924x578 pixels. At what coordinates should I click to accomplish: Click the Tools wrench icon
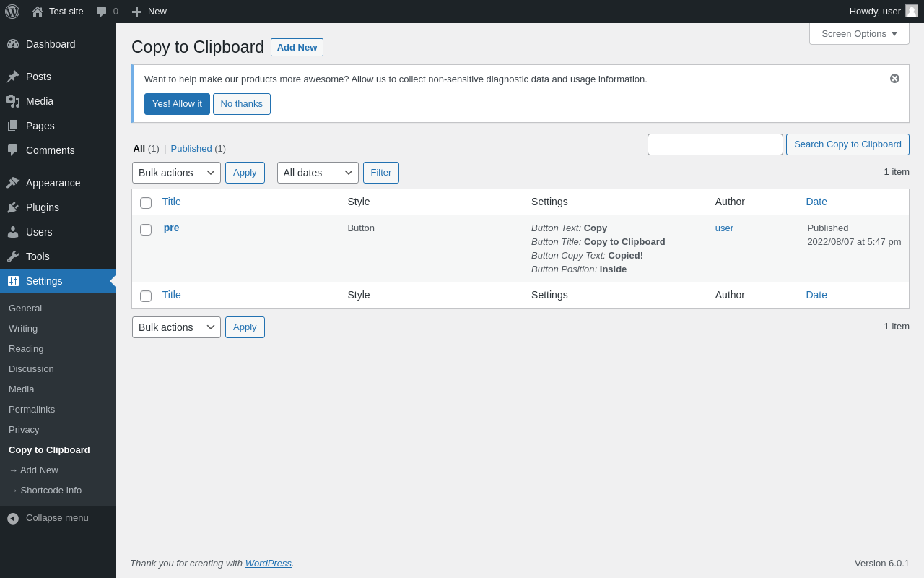13,256
